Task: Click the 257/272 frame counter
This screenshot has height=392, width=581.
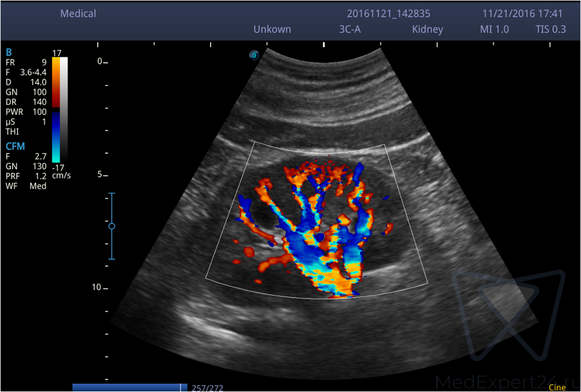Action: tap(206, 388)
